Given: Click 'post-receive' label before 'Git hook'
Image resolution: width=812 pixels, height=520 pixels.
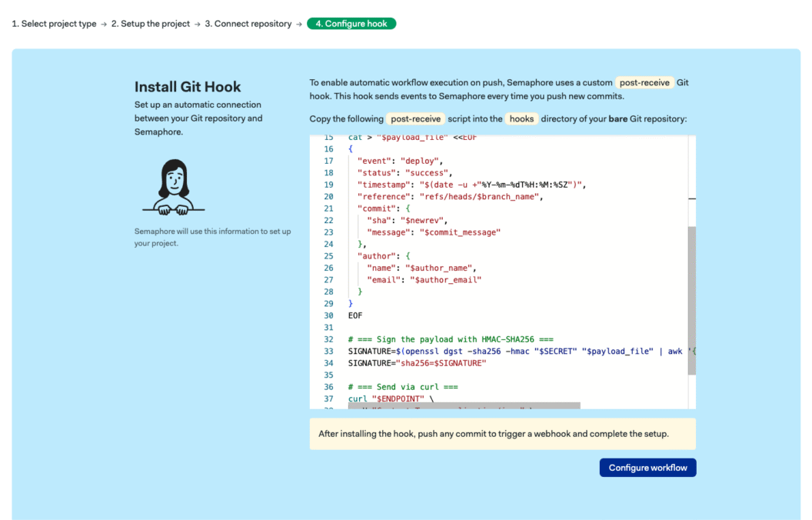Looking at the screenshot, I should (x=644, y=82).
